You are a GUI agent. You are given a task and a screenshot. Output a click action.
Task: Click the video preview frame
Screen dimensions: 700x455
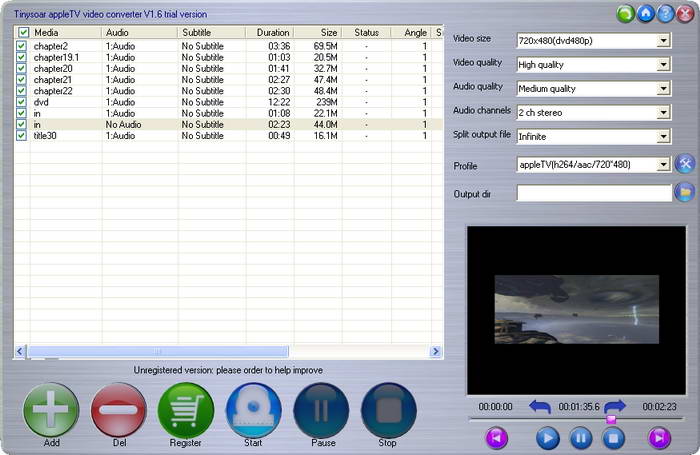[576, 309]
